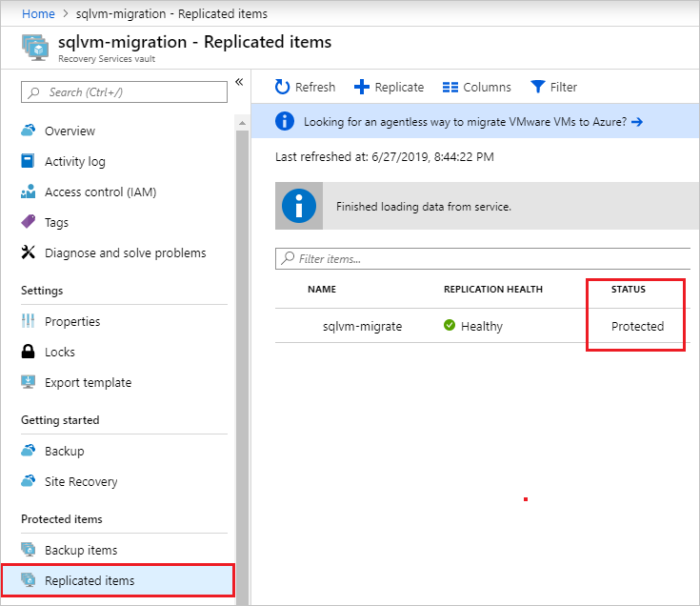Image resolution: width=700 pixels, height=606 pixels.
Task: Select the Tags menu entry
Action: (x=56, y=223)
